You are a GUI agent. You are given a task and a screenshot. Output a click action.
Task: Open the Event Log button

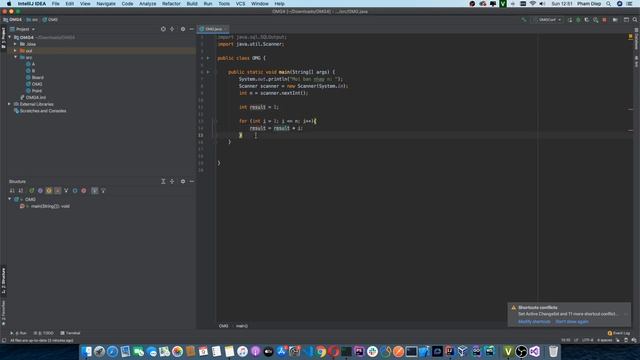[619, 333]
